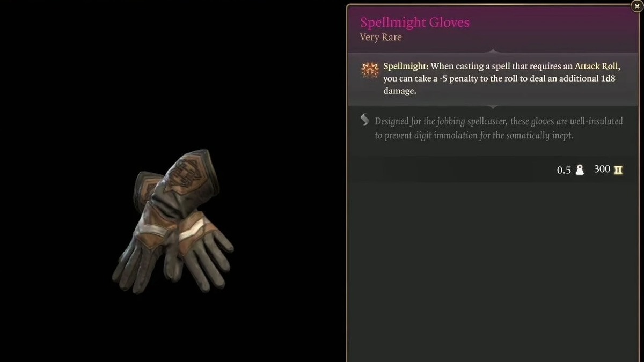This screenshot has width=644, height=362.
Task: Click the italic flavor description text
Action: pyautogui.click(x=499, y=128)
